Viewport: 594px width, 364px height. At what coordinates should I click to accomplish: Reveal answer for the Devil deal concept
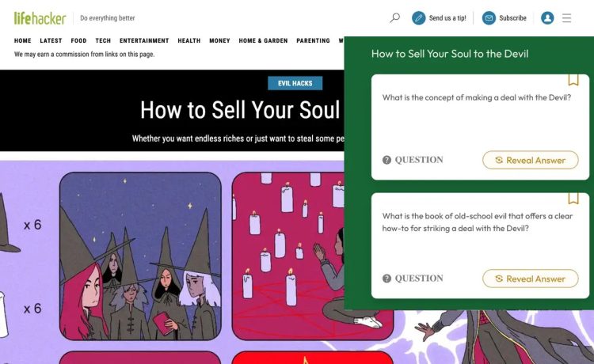tap(530, 160)
